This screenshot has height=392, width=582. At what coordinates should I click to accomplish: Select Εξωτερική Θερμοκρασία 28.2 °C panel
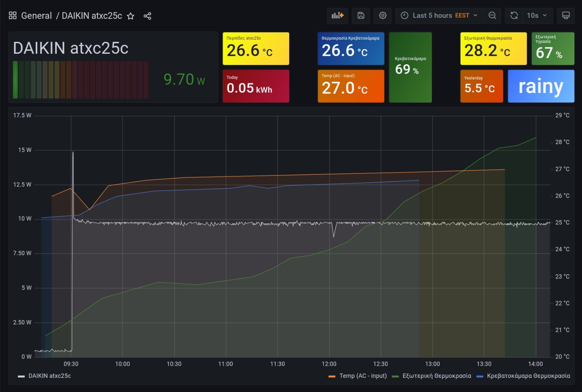pos(493,49)
